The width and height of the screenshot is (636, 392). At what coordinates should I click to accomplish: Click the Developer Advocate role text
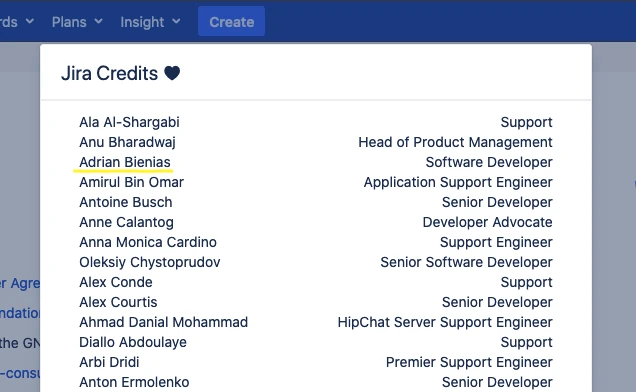tap(487, 222)
